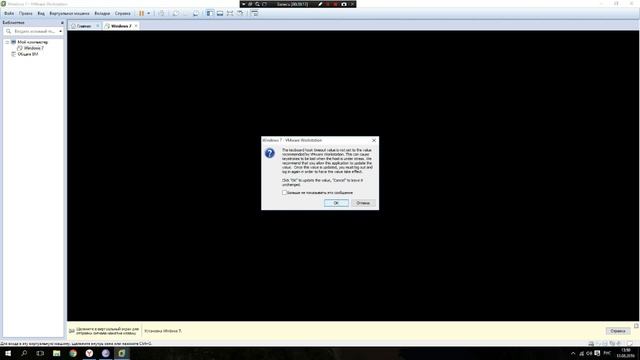Click OK in the VMware dialog
The image size is (640, 360).
click(336, 203)
